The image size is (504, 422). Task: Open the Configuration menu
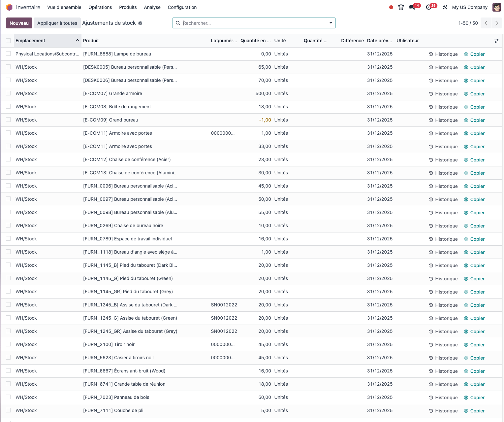[182, 7]
